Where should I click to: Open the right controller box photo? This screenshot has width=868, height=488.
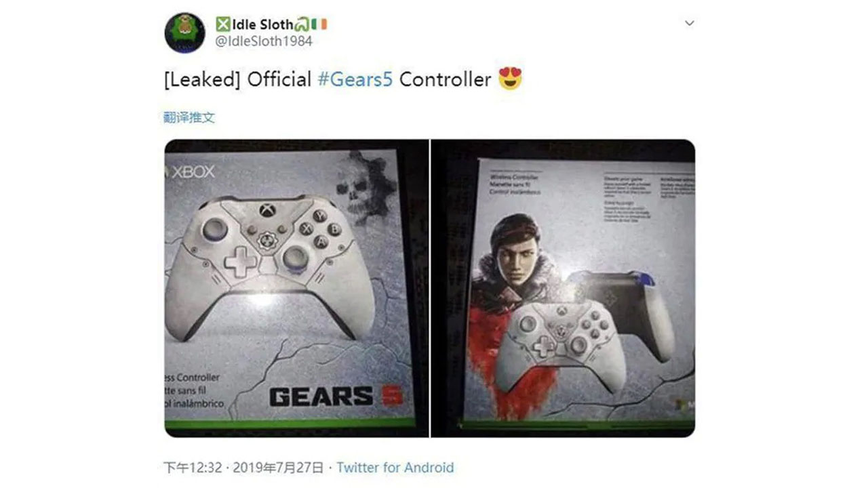[x=563, y=288]
